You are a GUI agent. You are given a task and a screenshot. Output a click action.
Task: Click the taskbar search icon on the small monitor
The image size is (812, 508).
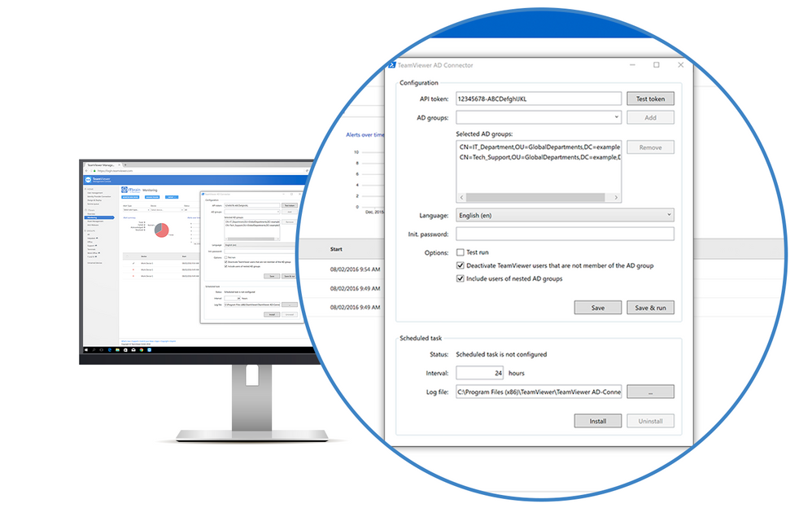pos(94,350)
